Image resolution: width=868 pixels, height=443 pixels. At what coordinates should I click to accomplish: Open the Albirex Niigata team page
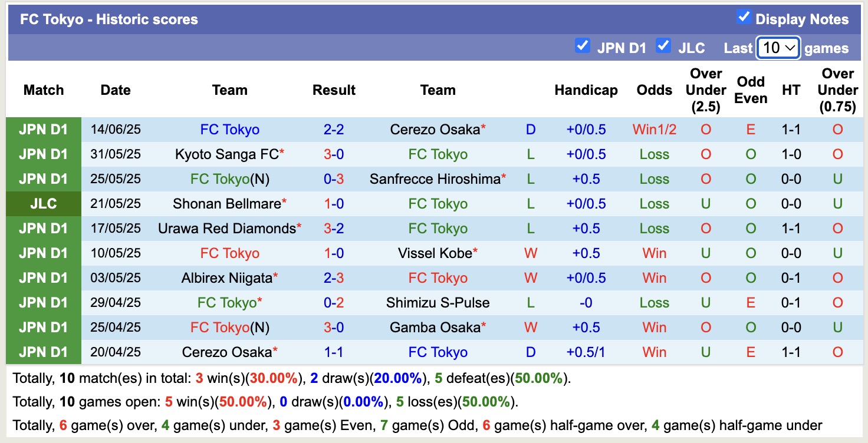pyautogui.click(x=225, y=277)
